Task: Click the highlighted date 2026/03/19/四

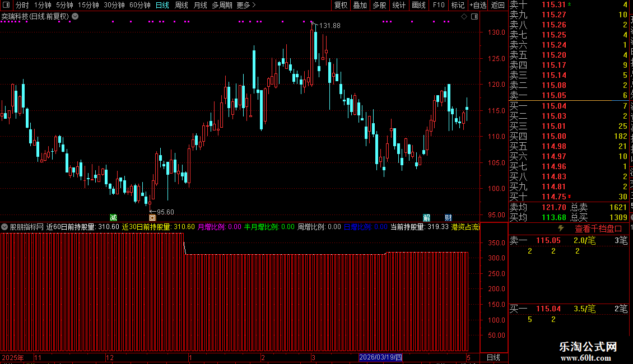Action: 381,357
